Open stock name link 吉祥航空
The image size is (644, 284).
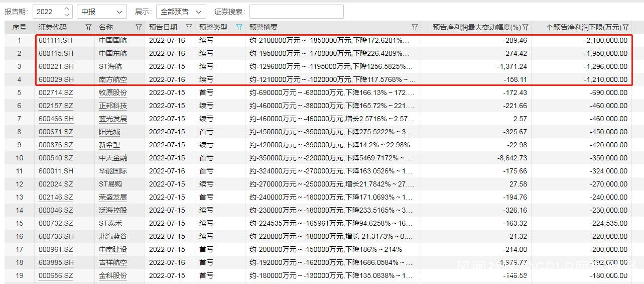[x=113, y=262]
